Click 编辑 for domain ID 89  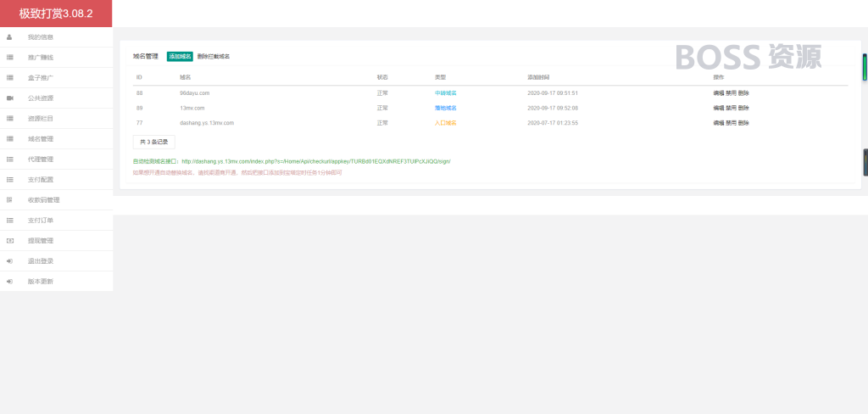(x=718, y=108)
